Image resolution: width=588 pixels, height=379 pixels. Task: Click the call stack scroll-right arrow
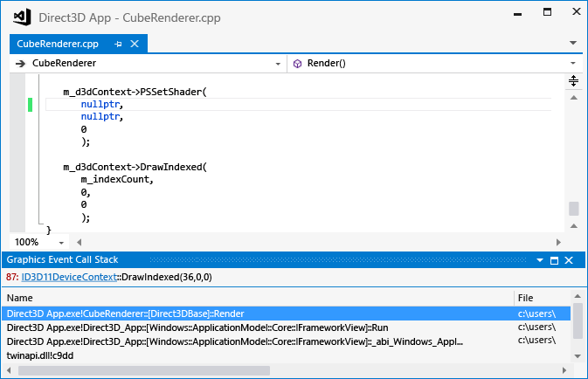click(564, 371)
